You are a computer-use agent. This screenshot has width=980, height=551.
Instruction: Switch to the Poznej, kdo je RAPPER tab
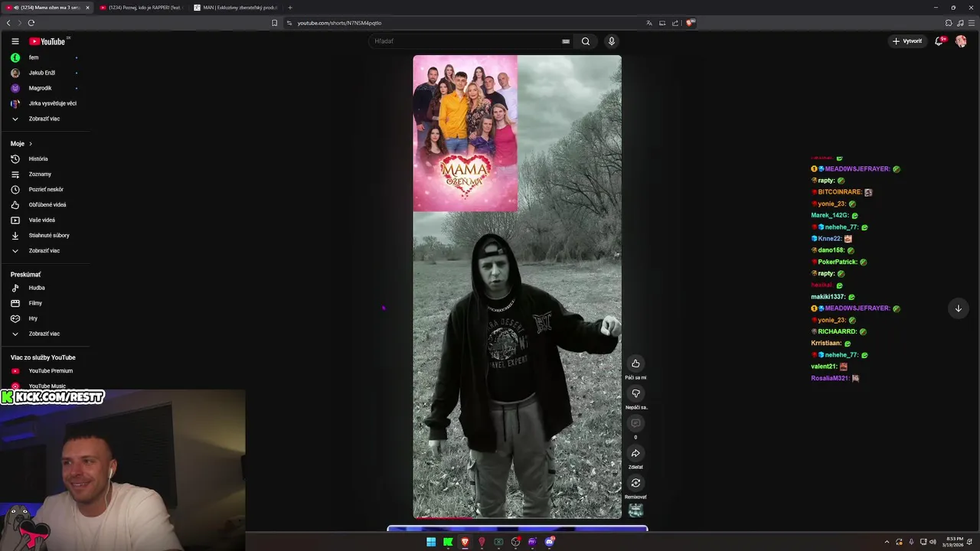tap(142, 8)
